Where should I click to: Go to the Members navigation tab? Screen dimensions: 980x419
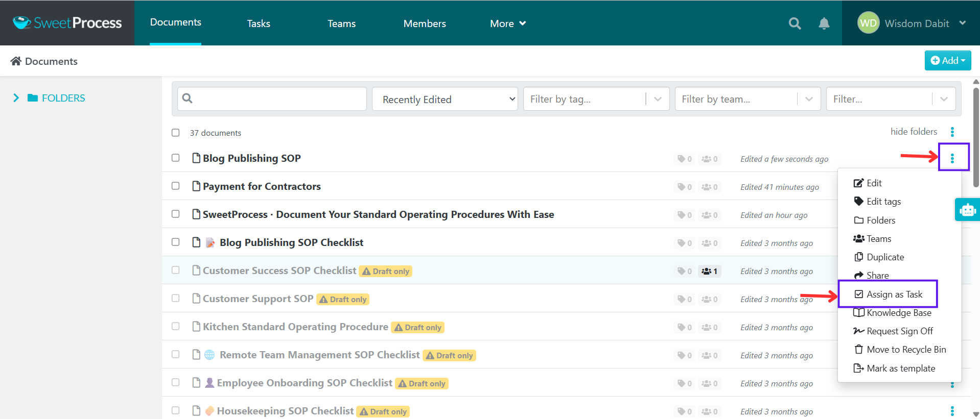(x=425, y=23)
